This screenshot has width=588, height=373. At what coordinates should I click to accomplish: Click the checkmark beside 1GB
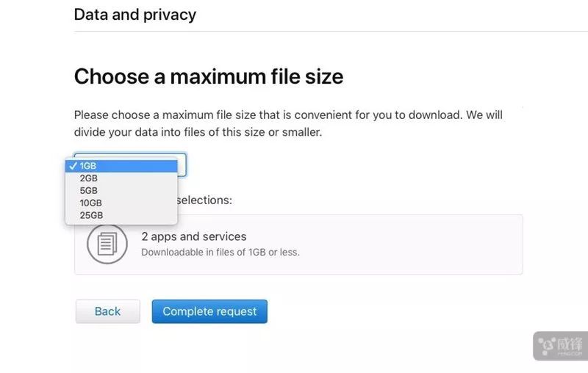tap(73, 166)
